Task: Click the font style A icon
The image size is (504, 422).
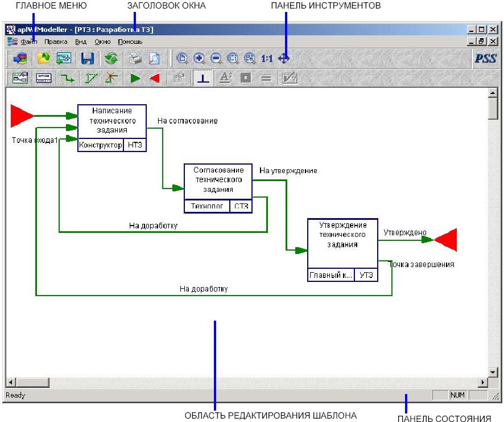Action: pyautogui.click(x=225, y=79)
